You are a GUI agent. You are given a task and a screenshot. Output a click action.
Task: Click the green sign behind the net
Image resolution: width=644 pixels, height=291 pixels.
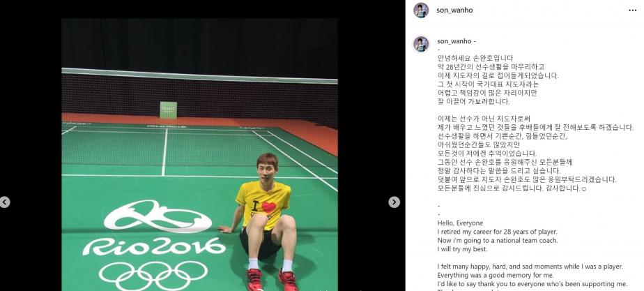(x=169, y=110)
